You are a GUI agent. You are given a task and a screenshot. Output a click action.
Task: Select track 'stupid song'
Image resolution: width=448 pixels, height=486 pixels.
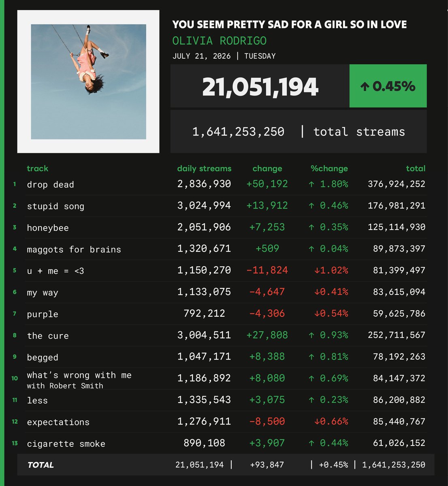pos(55,206)
